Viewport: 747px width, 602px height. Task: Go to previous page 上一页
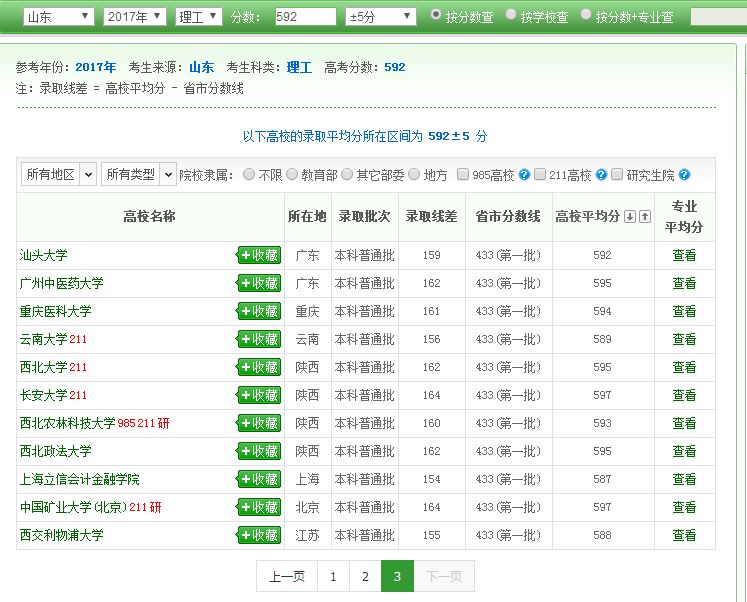(x=287, y=576)
